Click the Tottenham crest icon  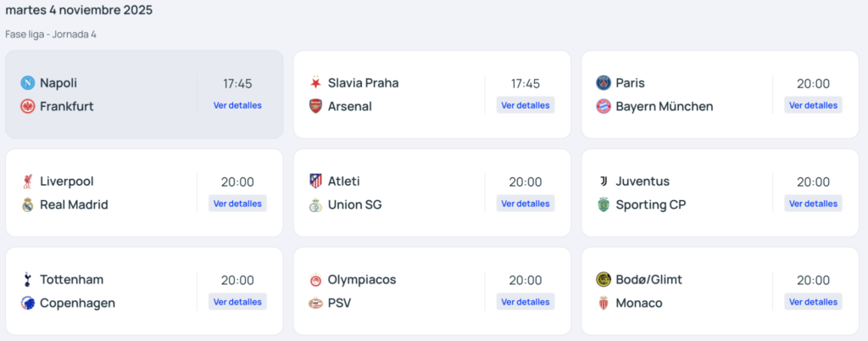click(28, 280)
